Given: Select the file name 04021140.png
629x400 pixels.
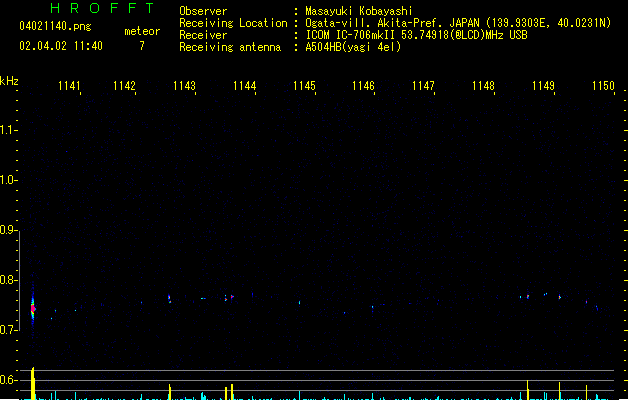Looking at the screenshot, I should click(55, 26).
